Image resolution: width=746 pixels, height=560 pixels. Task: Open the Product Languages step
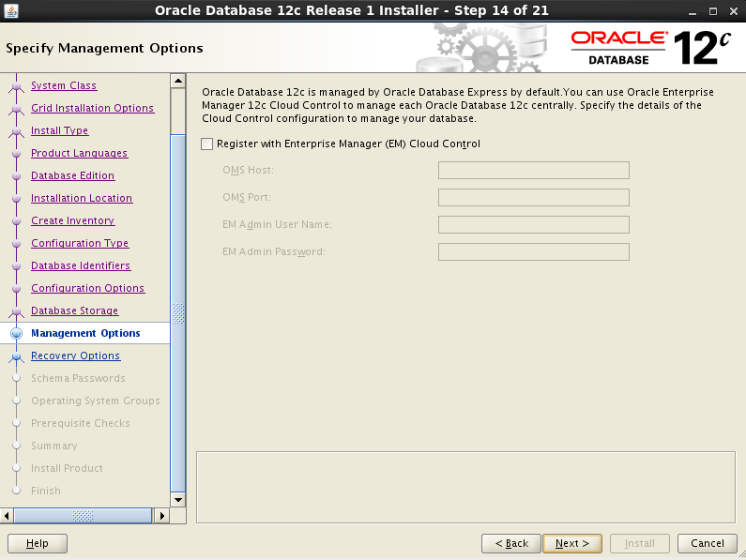[x=79, y=153]
